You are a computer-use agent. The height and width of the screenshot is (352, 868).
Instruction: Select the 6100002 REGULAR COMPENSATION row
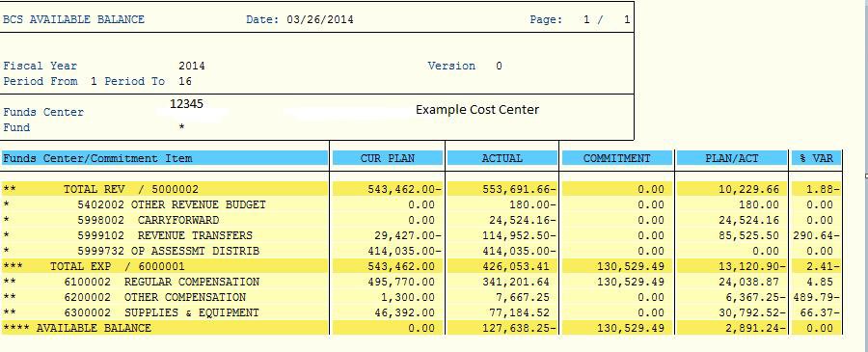(x=420, y=282)
